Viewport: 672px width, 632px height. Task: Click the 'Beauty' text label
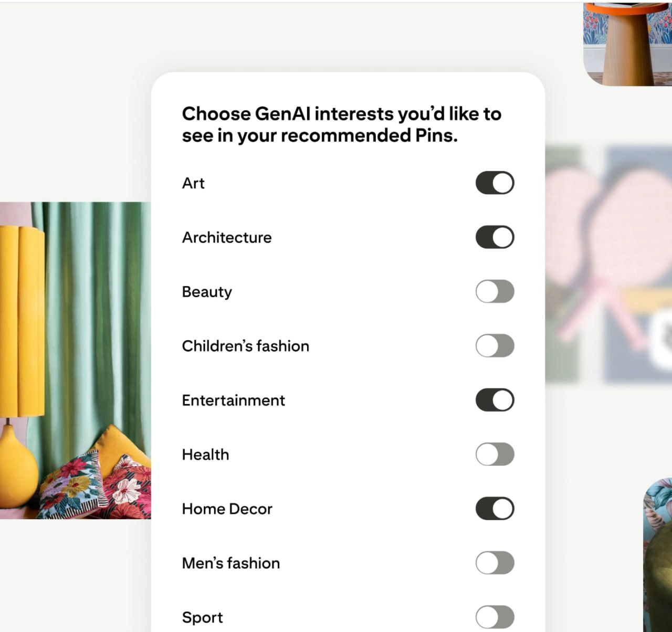coord(207,292)
